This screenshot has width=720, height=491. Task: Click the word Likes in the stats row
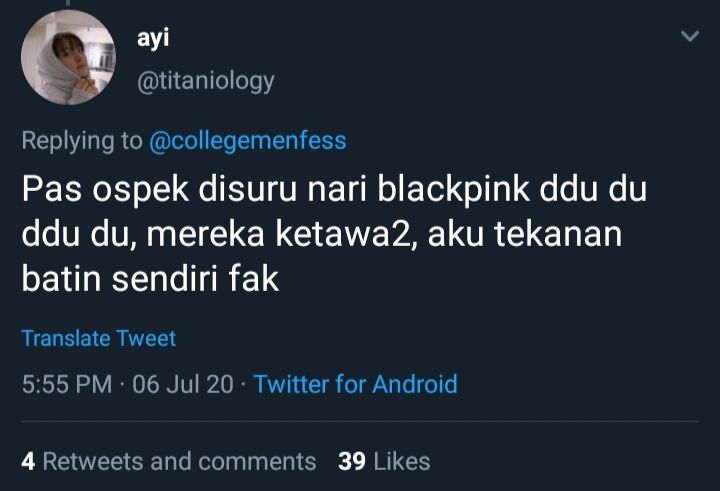402,461
